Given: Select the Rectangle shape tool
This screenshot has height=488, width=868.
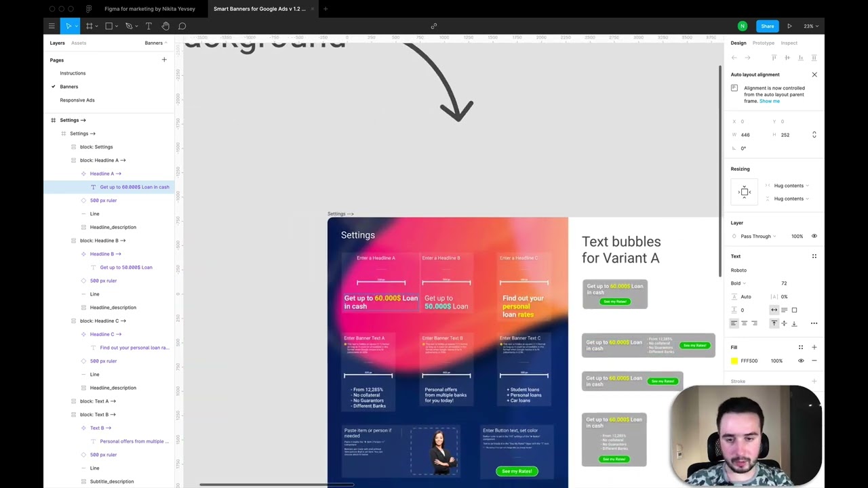Looking at the screenshot, I should [x=108, y=26].
